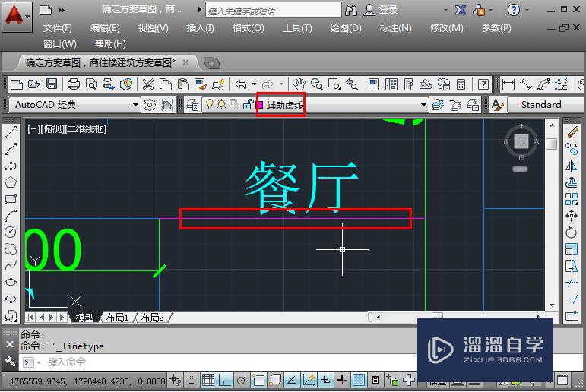The image size is (586, 392).
Task: Open the 格式(O) menu
Action: point(248,28)
